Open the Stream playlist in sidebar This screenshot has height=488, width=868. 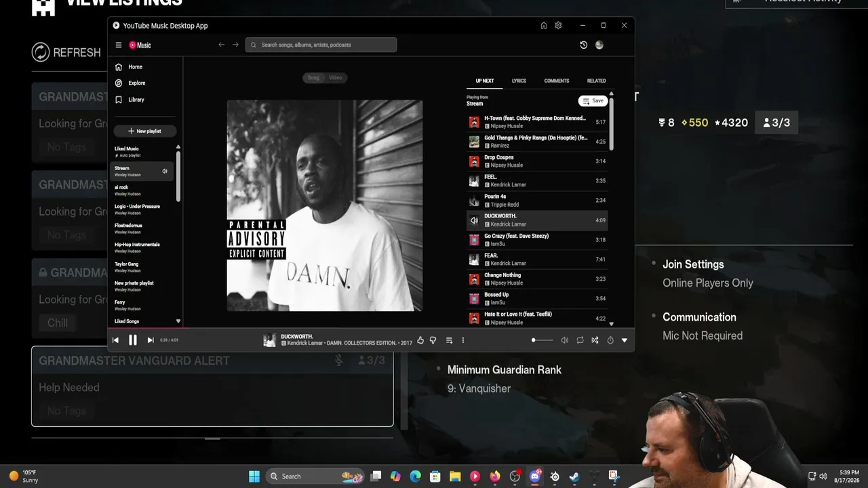tap(142, 171)
